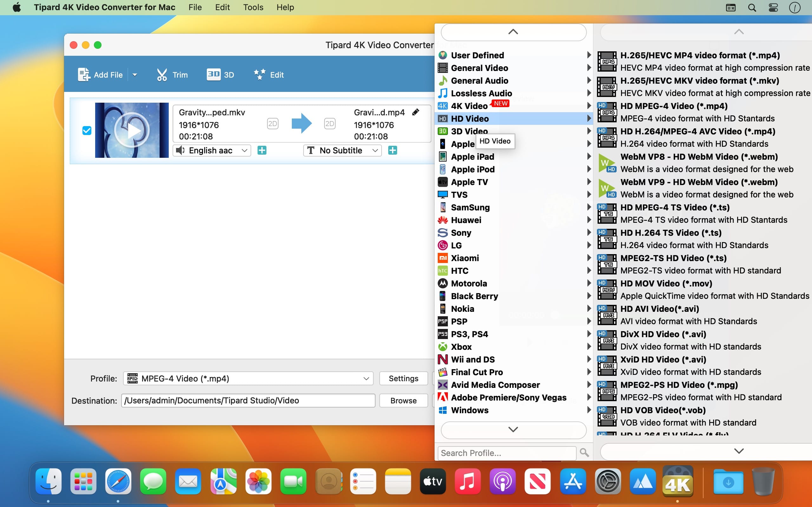This screenshot has height=507, width=812.
Task: Toggle the source 2D mode indicator
Action: (x=272, y=124)
